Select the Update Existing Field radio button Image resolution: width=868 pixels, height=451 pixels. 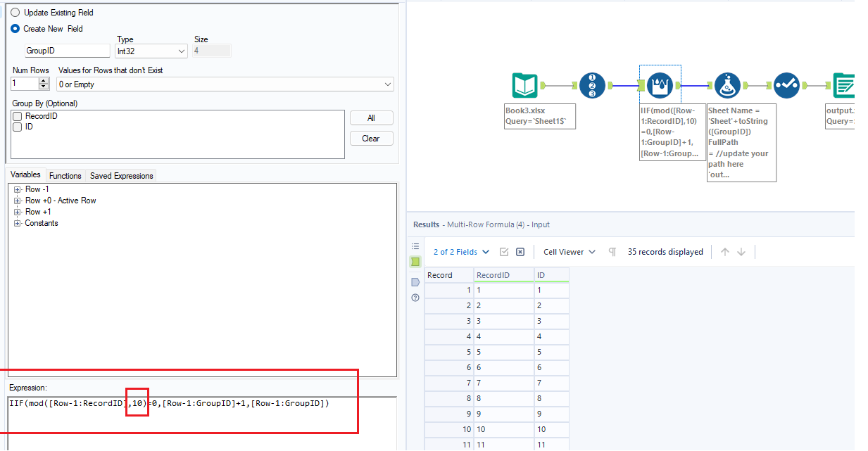coord(16,12)
